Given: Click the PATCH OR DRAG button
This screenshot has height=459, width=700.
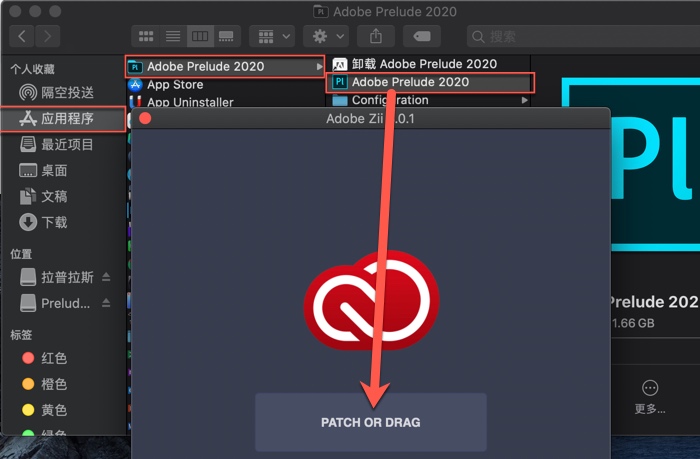Looking at the screenshot, I should (x=370, y=422).
